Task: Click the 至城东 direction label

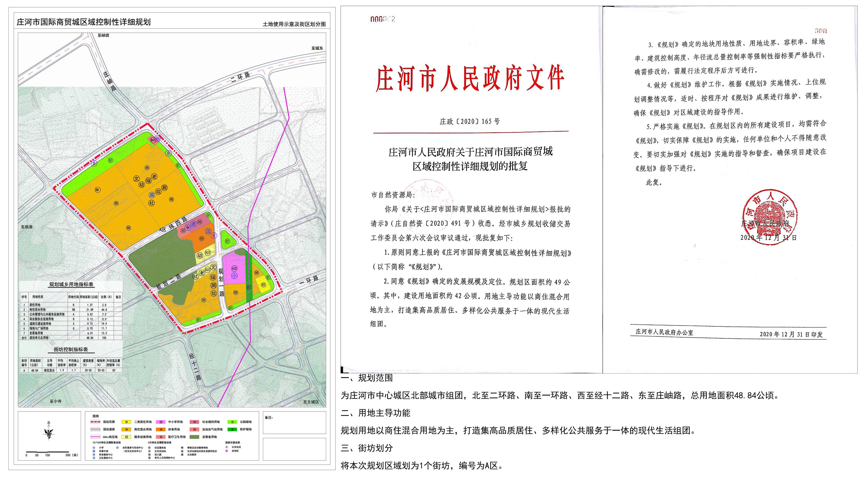Action: click(317, 48)
